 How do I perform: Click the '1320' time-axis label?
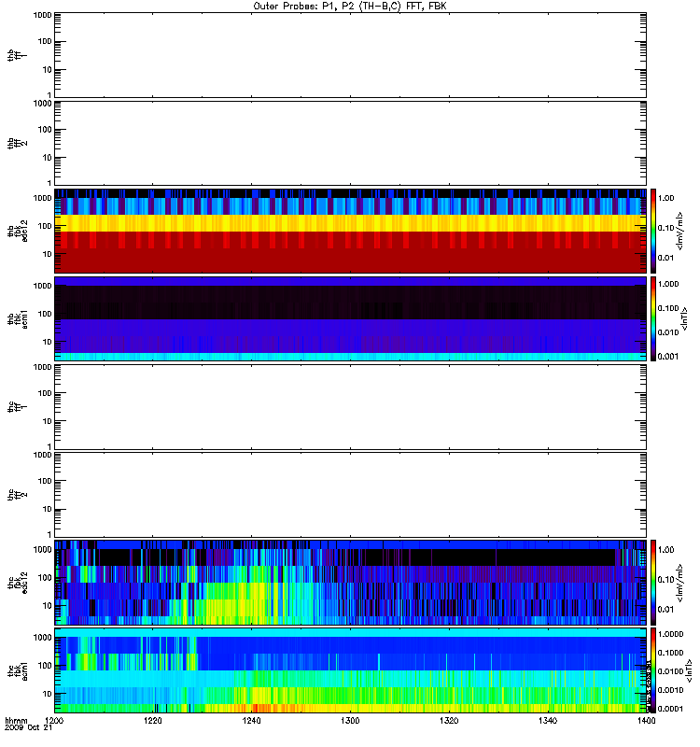449,721
